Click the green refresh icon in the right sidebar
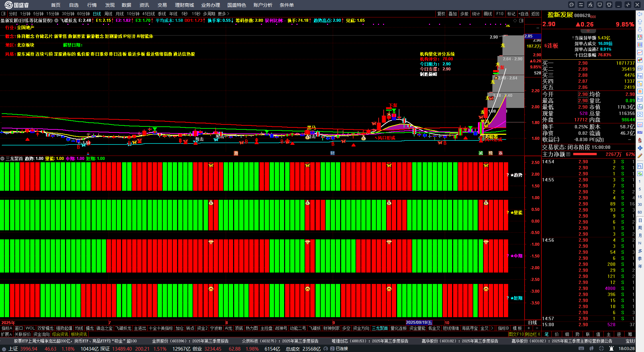Viewport: 644px width, 352px height. pos(640,174)
